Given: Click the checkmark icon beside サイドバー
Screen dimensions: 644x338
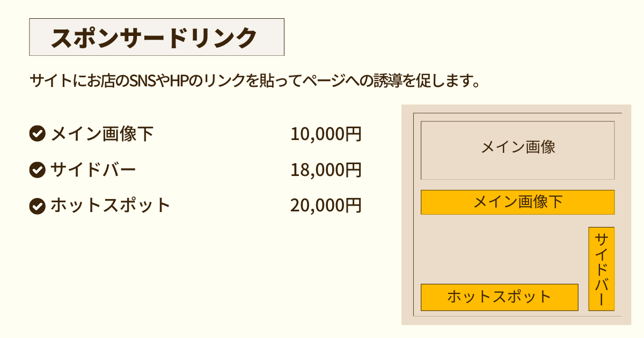Looking at the screenshot, I should 36,170.
